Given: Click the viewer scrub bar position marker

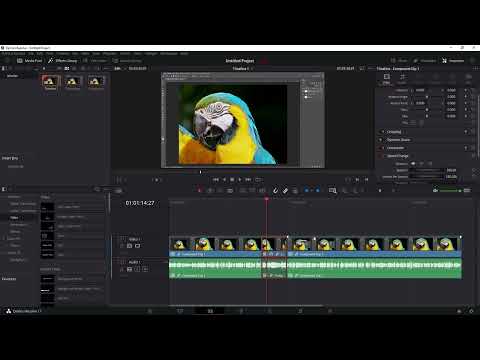Looking at the screenshot, I should click(x=200, y=172).
